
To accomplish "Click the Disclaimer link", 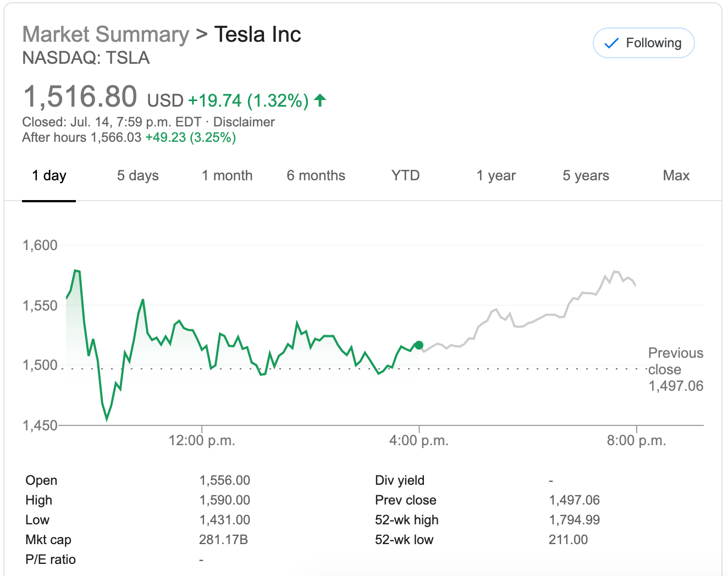I will (244, 122).
